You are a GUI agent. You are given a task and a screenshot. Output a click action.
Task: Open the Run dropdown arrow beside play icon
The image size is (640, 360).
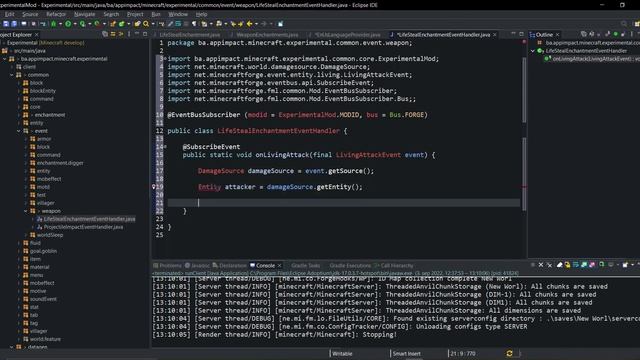point(75,24)
